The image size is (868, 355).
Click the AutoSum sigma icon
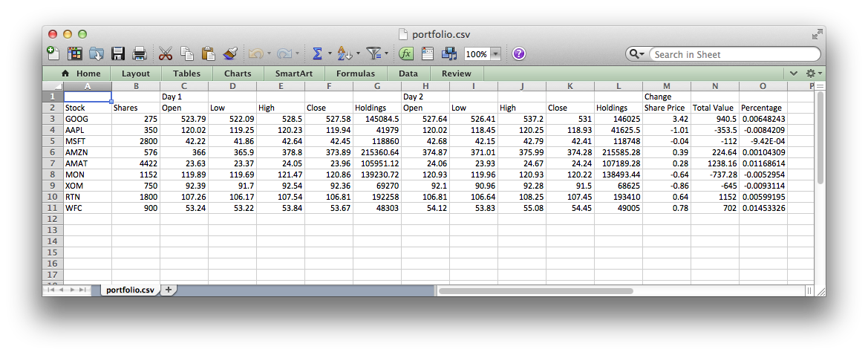tap(317, 53)
